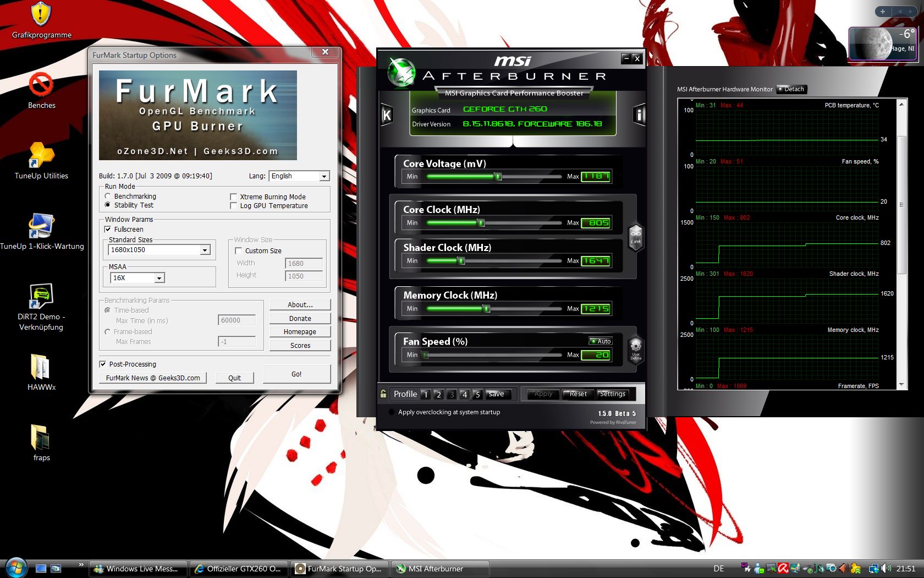Select the Benches desktop icon

42,91
